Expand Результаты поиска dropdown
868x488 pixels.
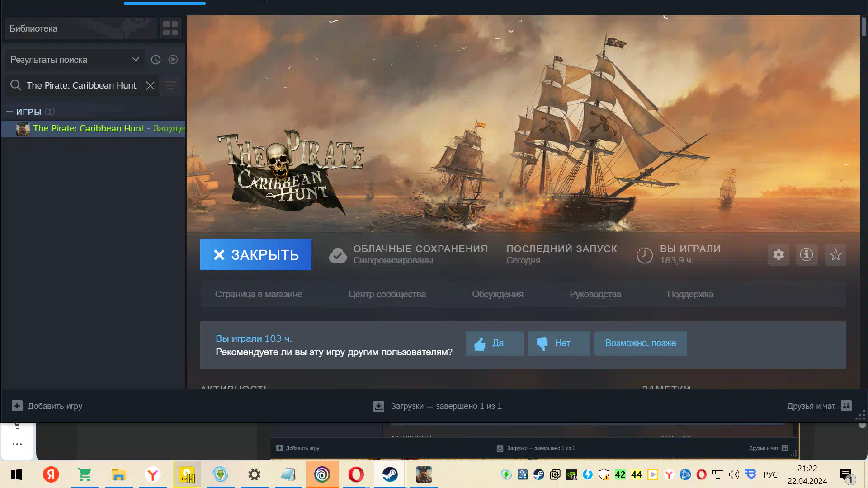point(75,60)
